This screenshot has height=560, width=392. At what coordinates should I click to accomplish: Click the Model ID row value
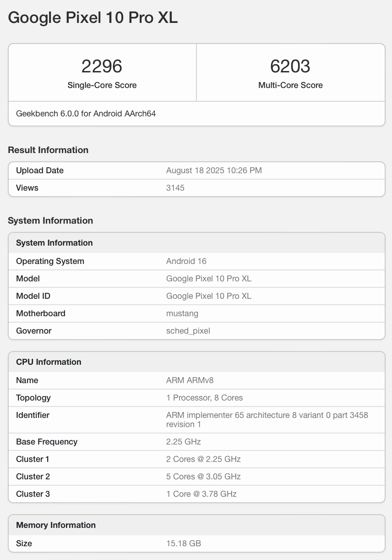pos(209,296)
